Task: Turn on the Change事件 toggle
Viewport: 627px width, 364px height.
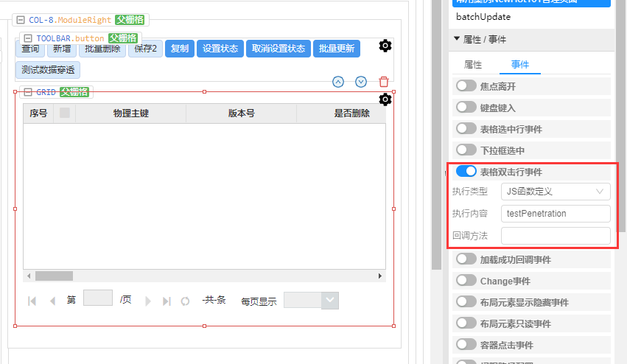Action: (x=466, y=281)
